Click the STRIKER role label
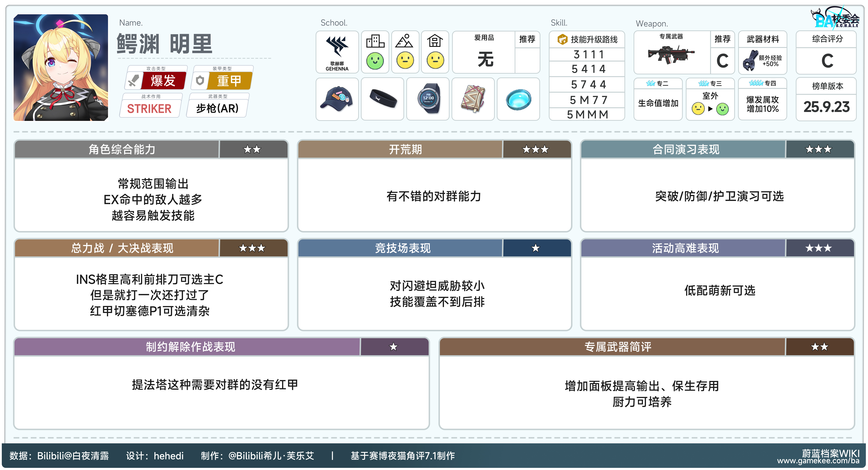 pyautogui.click(x=149, y=109)
